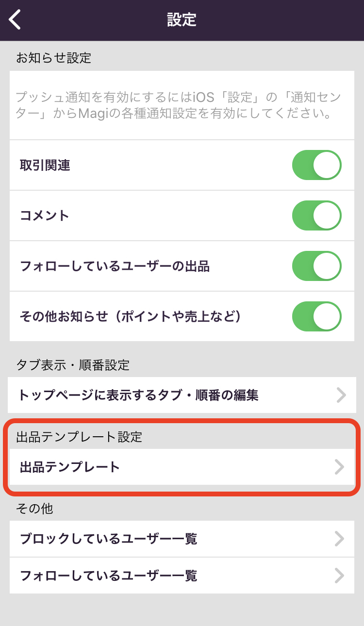Tap the その他 section header

(34, 508)
